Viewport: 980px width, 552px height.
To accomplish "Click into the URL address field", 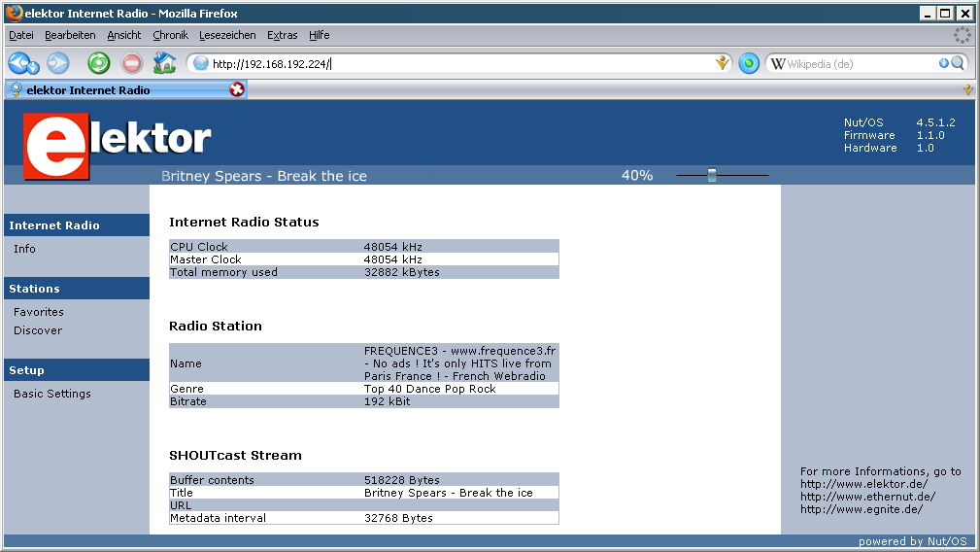I will [456, 63].
